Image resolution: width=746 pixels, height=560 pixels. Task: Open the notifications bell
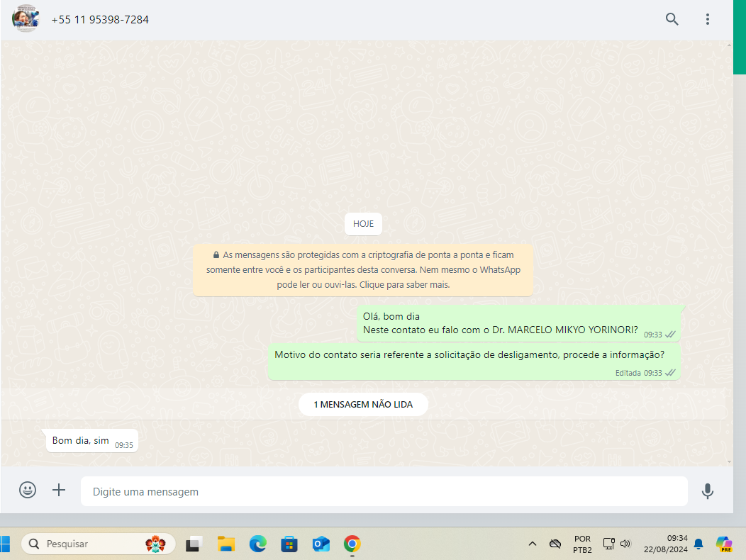[698, 544]
